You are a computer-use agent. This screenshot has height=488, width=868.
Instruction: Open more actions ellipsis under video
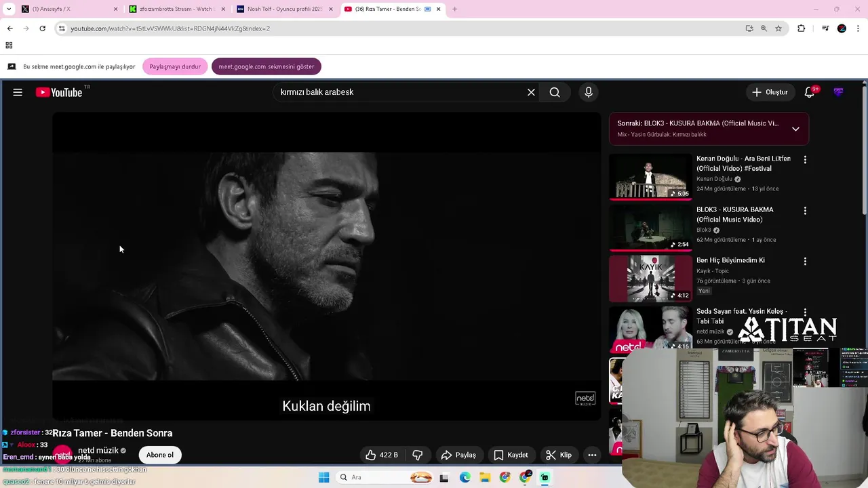(x=592, y=455)
